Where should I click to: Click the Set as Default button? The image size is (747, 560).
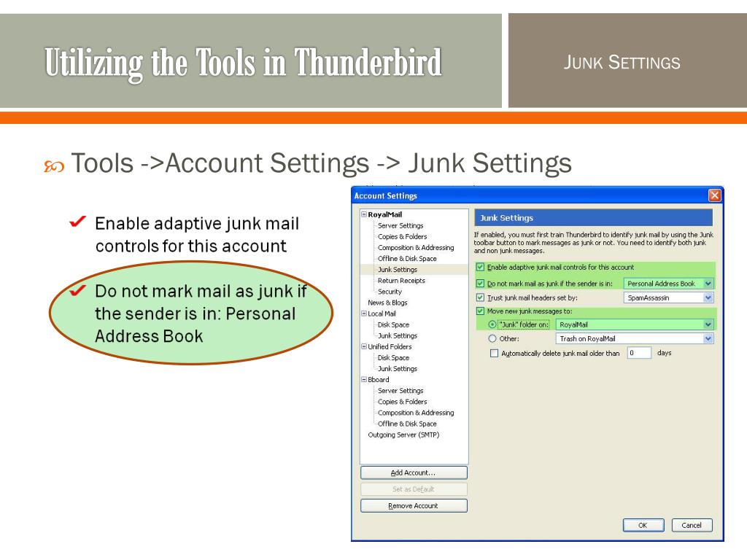pyautogui.click(x=414, y=489)
